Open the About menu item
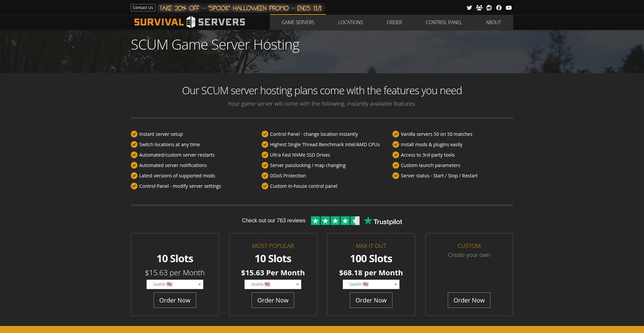The height and width of the screenshot is (333, 644). point(493,23)
